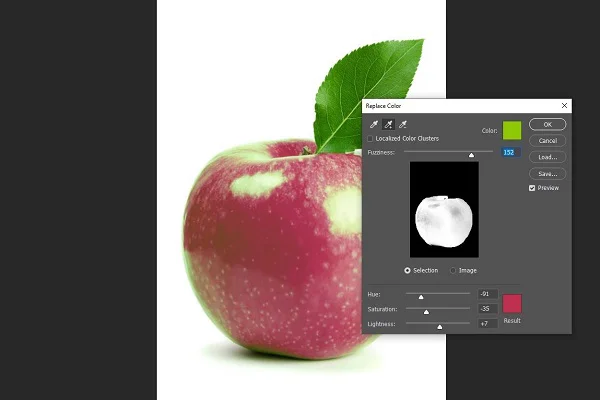Click the black-and-white selection mask preview
The width and height of the screenshot is (600, 400).
point(444,210)
